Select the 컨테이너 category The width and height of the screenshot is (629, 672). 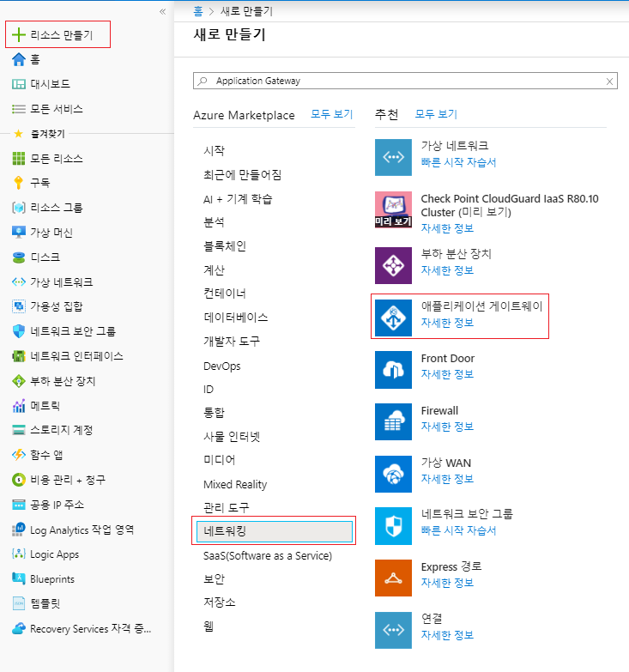pyautogui.click(x=225, y=294)
